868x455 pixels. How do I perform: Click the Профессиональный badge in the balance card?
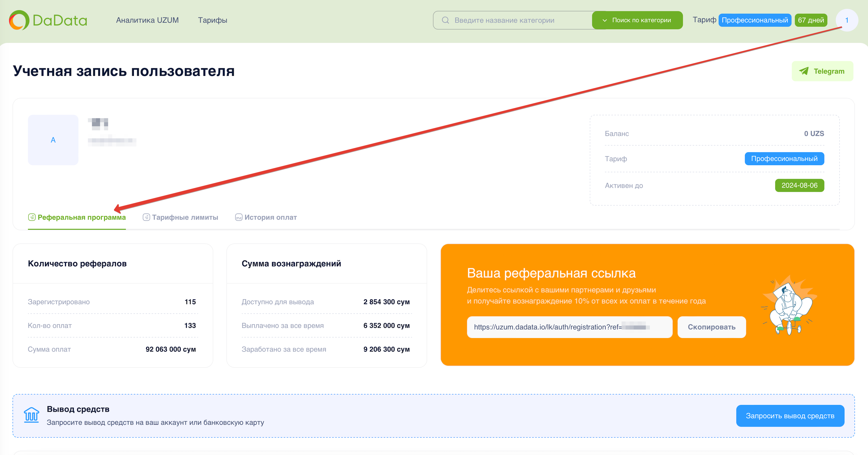click(784, 159)
